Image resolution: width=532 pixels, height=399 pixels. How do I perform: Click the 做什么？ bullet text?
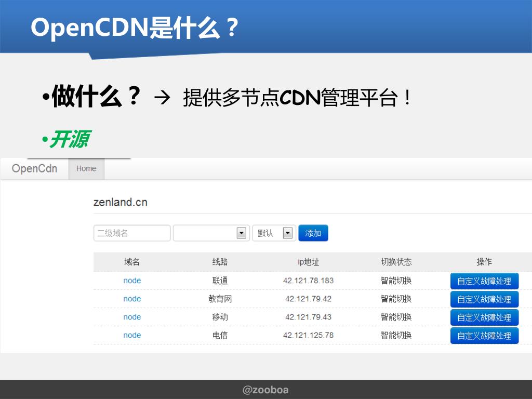[96, 96]
